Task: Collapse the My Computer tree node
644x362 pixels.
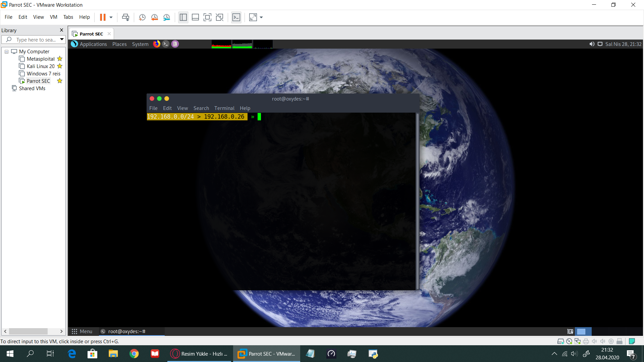Action: pyautogui.click(x=6, y=52)
